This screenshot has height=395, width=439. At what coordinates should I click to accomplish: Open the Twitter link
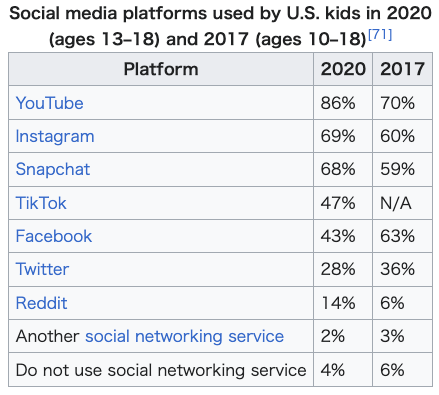point(42,269)
